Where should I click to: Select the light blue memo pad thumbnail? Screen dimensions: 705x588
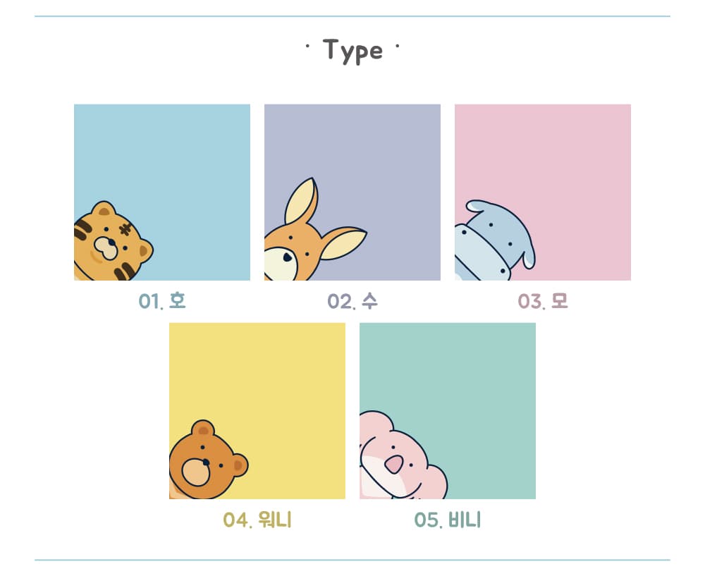coord(162,192)
